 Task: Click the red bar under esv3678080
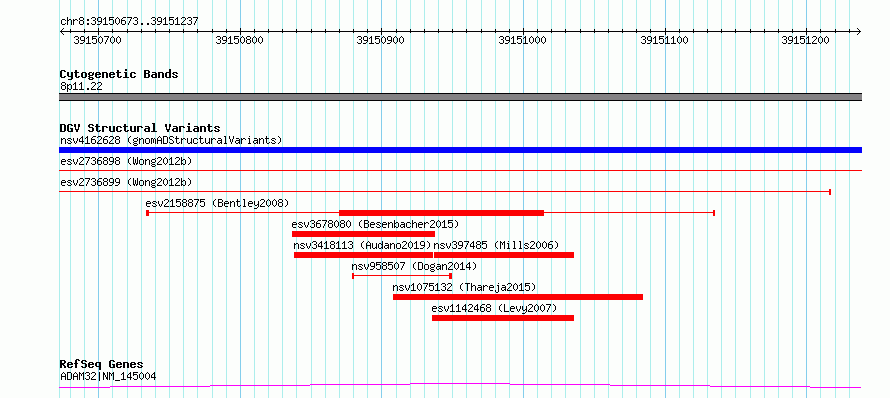coord(363,234)
